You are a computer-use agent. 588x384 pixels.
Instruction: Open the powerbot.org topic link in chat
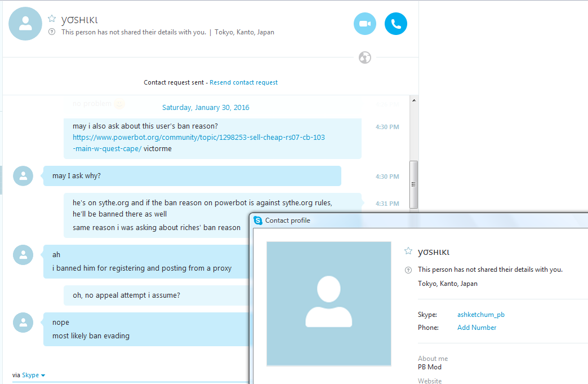[x=199, y=143]
